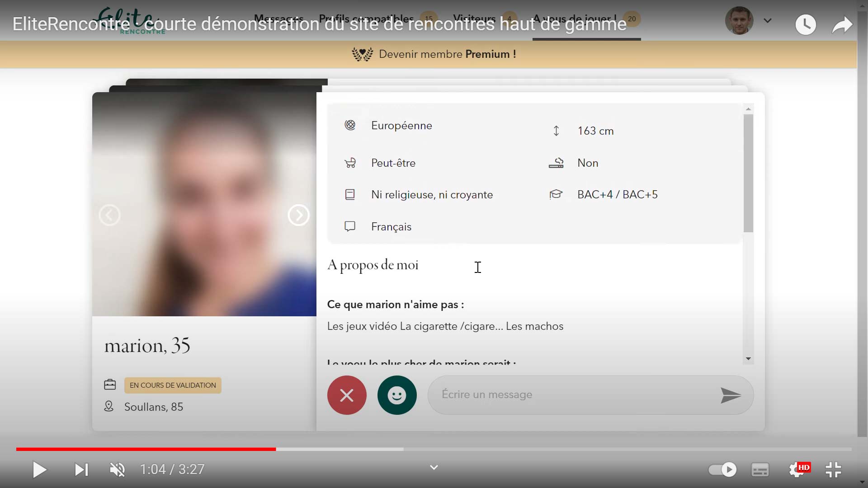Viewport: 868px width, 488px height.
Task: Open the Profils compatibles tab
Action: 378,19
